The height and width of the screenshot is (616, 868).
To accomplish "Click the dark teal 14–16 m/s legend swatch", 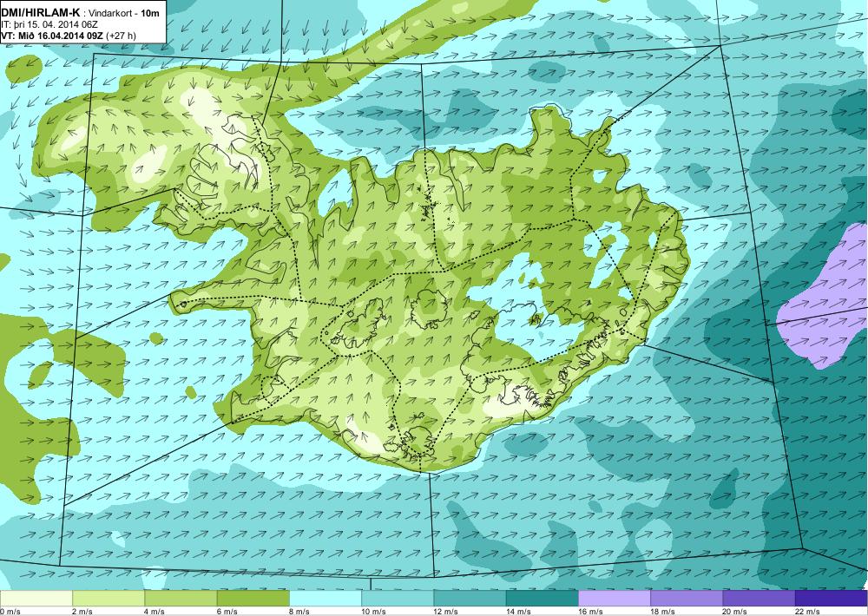I will click(542, 599).
